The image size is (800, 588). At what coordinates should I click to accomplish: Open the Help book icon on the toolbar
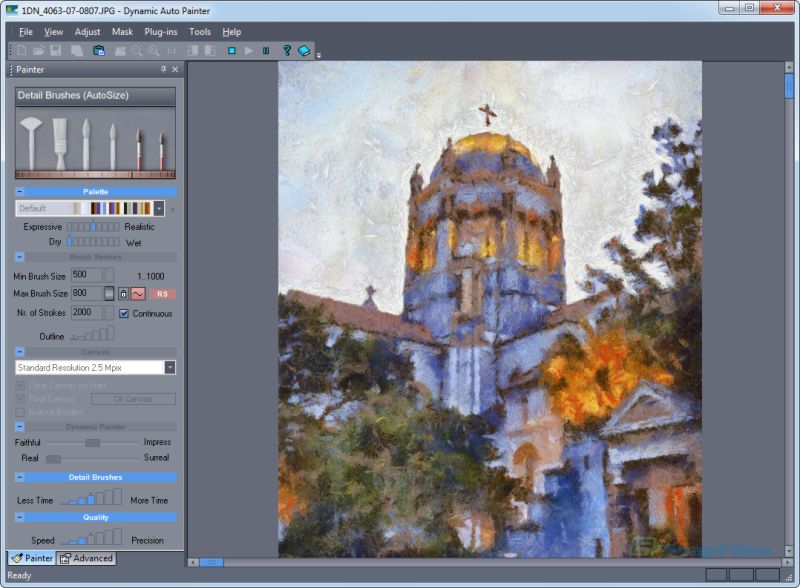(304, 48)
